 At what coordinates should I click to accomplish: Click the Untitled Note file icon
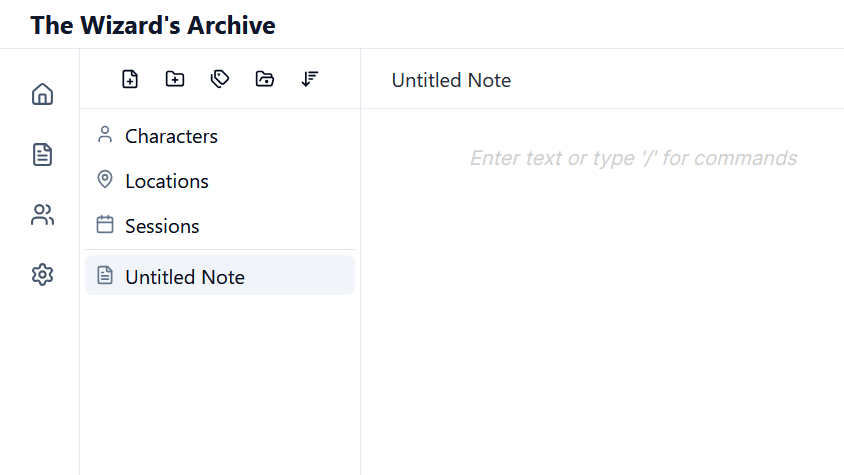(105, 276)
